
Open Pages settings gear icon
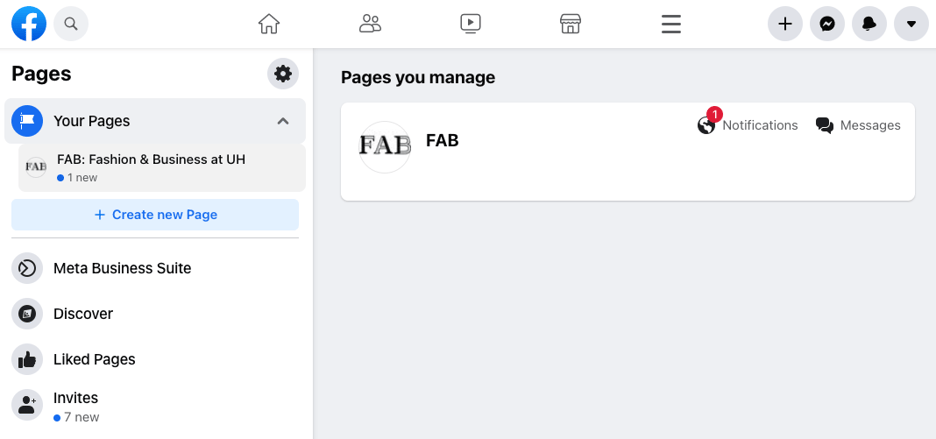(283, 73)
